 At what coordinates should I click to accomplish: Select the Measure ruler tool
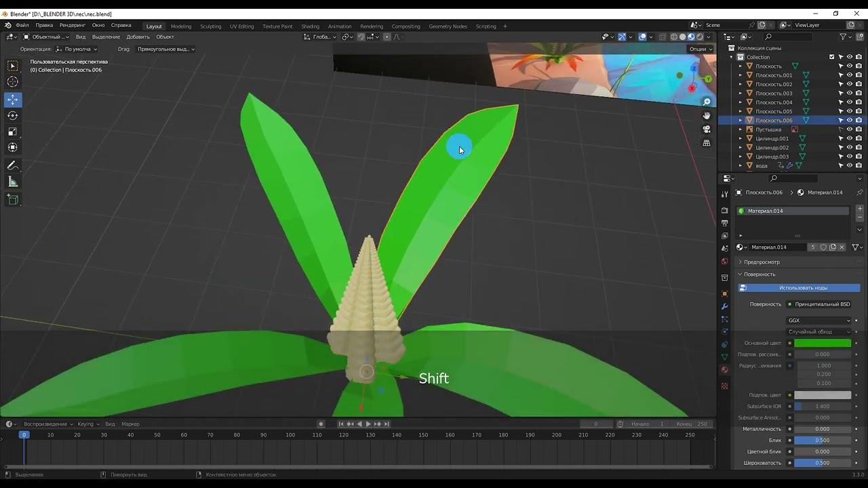13,182
